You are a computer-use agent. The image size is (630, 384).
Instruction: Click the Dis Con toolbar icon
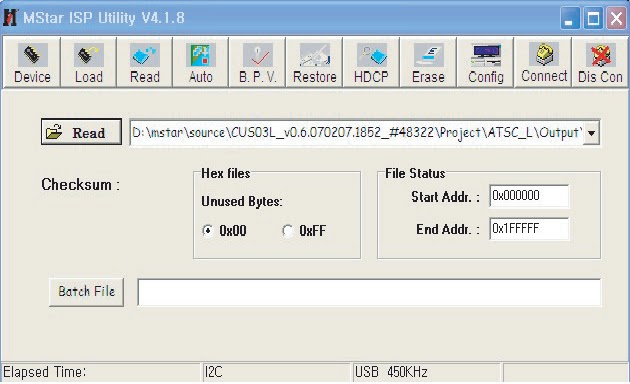tap(600, 62)
